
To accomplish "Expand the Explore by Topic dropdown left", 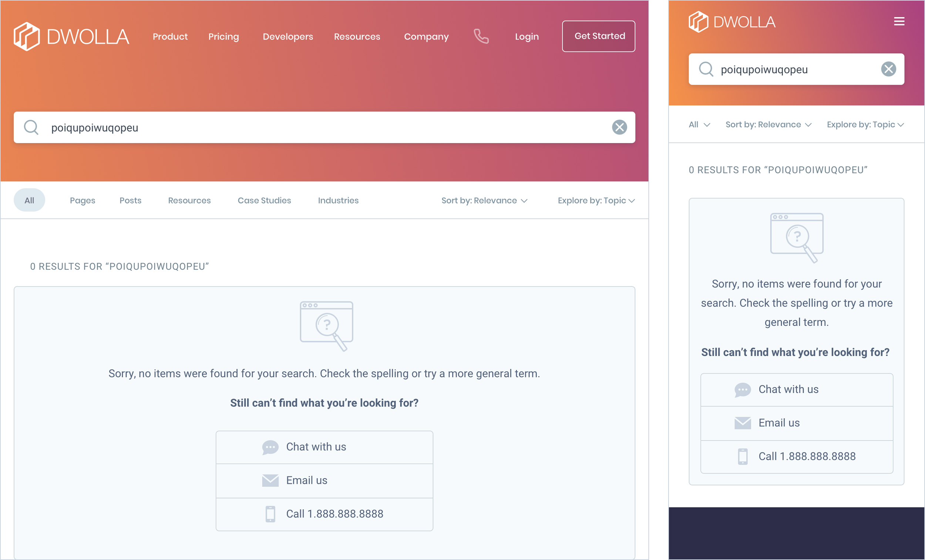I will [595, 200].
